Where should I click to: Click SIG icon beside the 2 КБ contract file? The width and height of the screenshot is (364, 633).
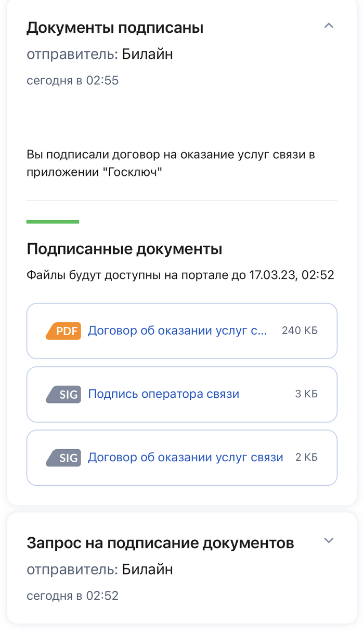coord(63,458)
